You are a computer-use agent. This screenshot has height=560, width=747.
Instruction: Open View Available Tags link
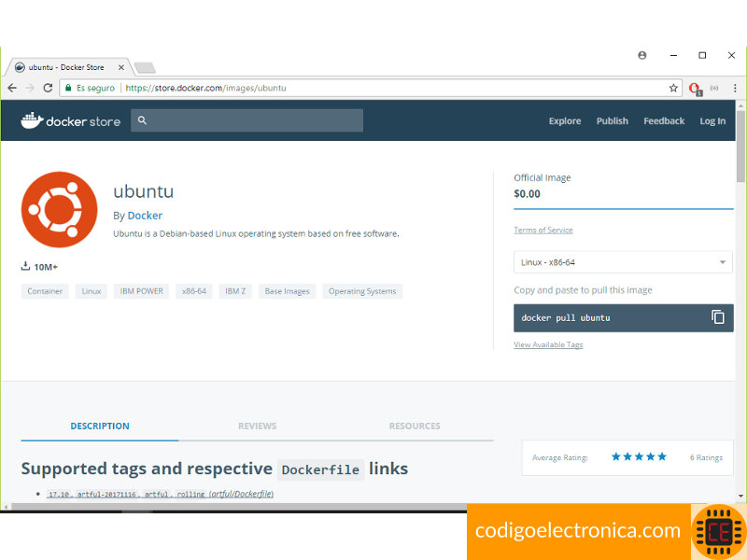548,344
